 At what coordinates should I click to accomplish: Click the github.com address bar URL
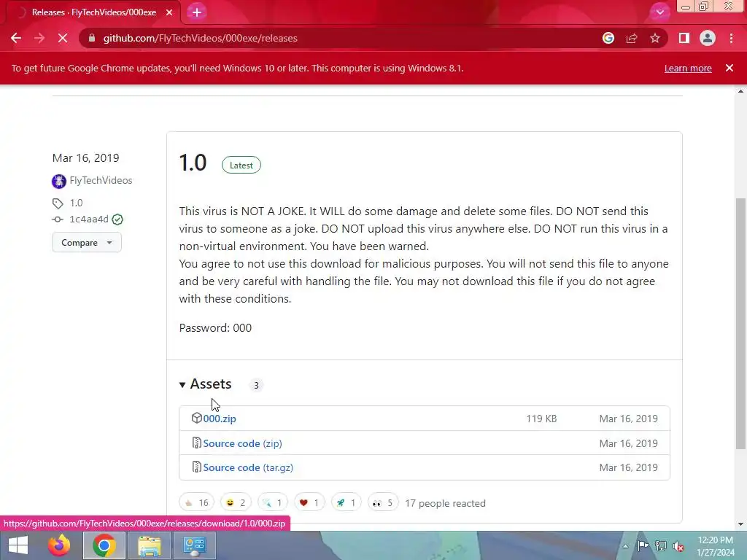point(200,38)
